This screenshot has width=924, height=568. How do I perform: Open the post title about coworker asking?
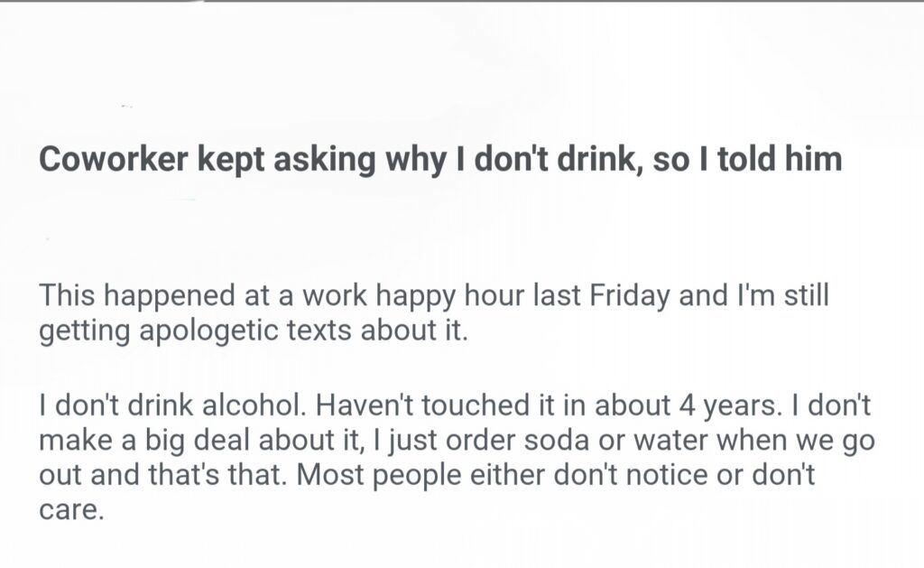[439, 160]
